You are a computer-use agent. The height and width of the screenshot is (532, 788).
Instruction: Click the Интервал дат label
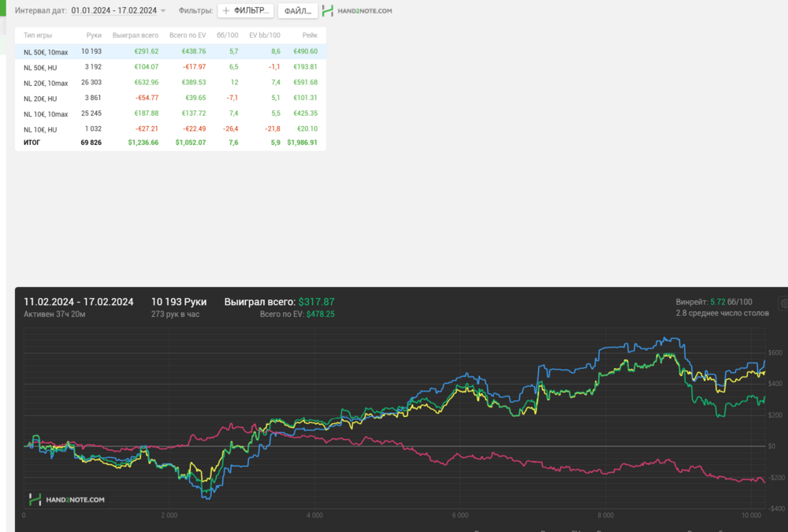pyautogui.click(x=41, y=10)
